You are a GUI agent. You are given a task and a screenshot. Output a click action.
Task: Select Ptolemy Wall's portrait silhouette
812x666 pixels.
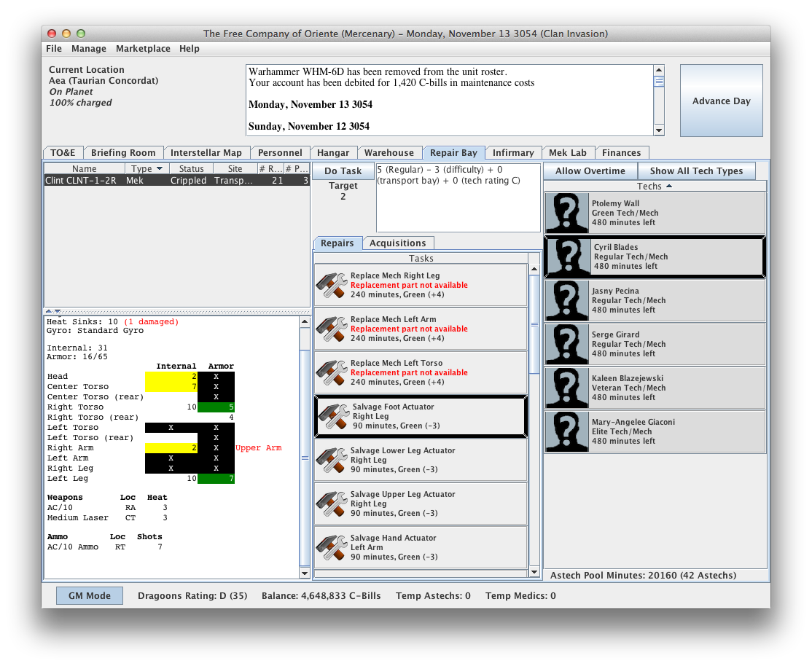(x=567, y=213)
